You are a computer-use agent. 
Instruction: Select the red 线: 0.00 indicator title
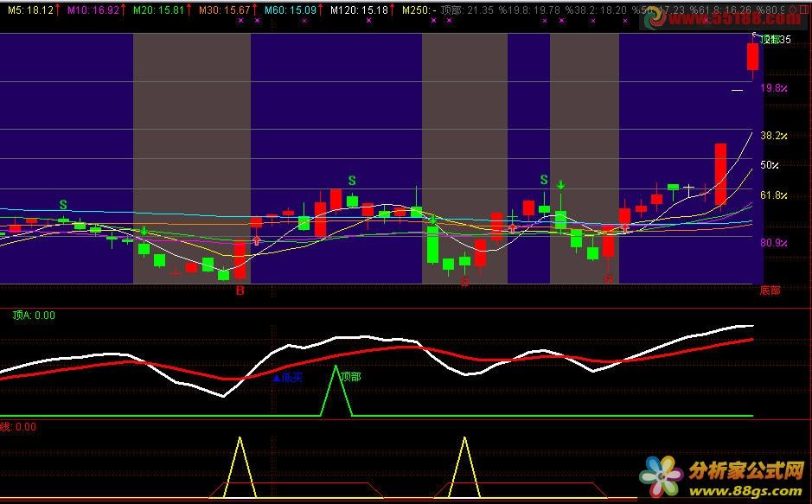[x=18, y=427]
